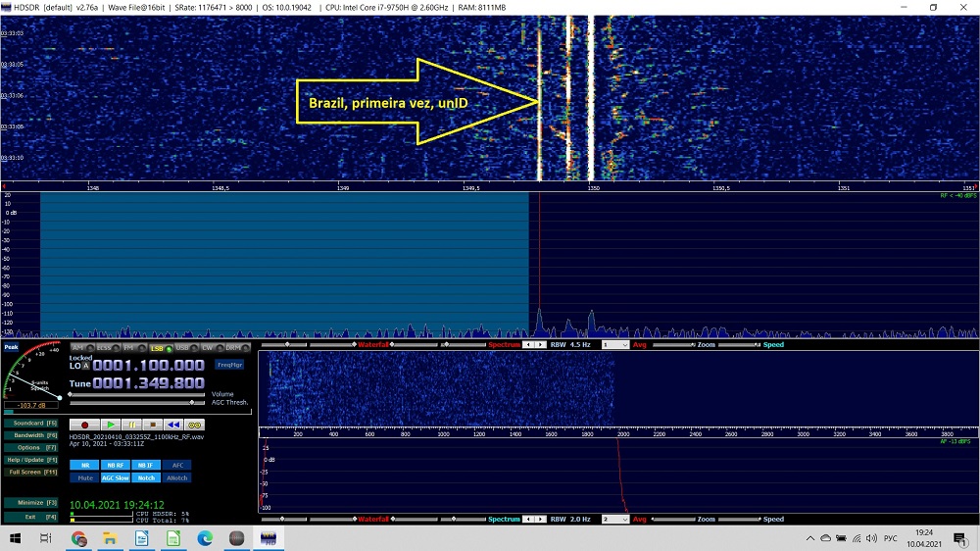Pause the WAV file playback
Image resolution: width=980 pixels, height=551 pixels.
pyautogui.click(x=130, y=425)
